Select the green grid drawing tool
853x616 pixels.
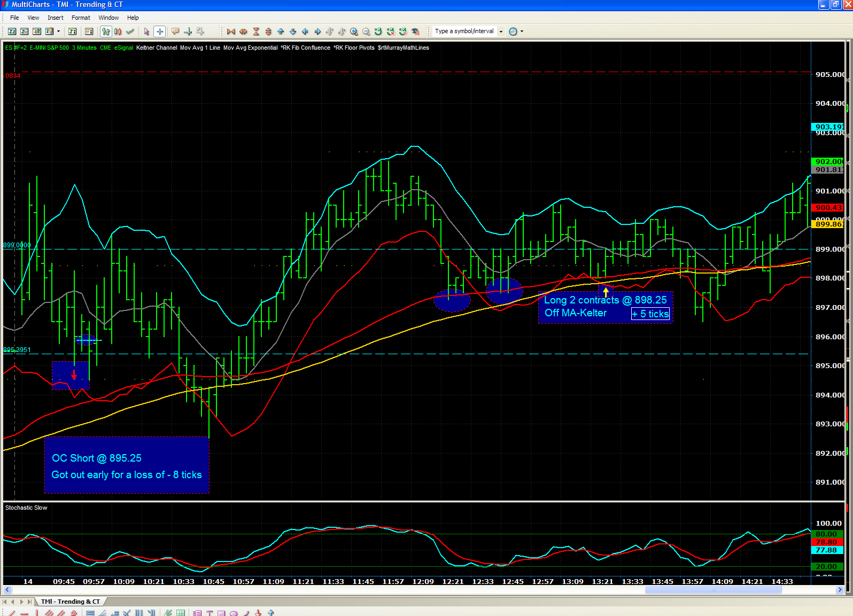[181, 613]
